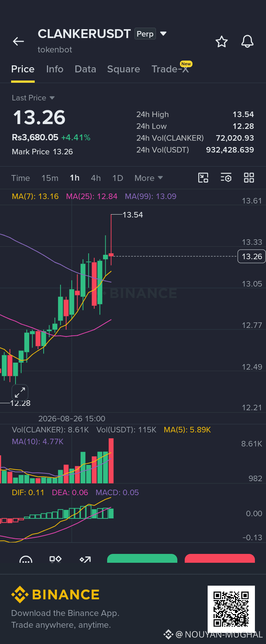Select the 4h chart interval
Image resolution: width=266 pixels, height=644 pixels.
point(96,178)
